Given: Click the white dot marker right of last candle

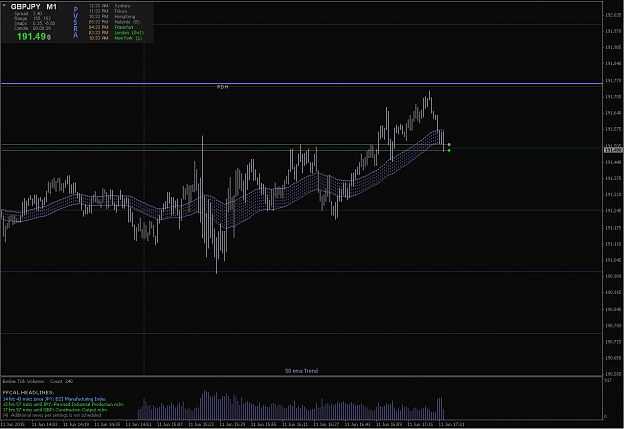Looking at the screenshot, I should pos(449,145).
